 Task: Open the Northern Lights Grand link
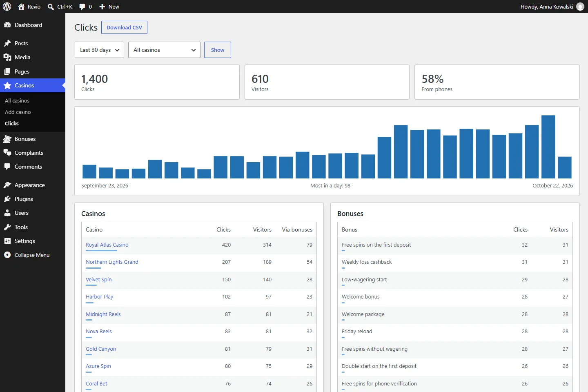tap(112, 262)
